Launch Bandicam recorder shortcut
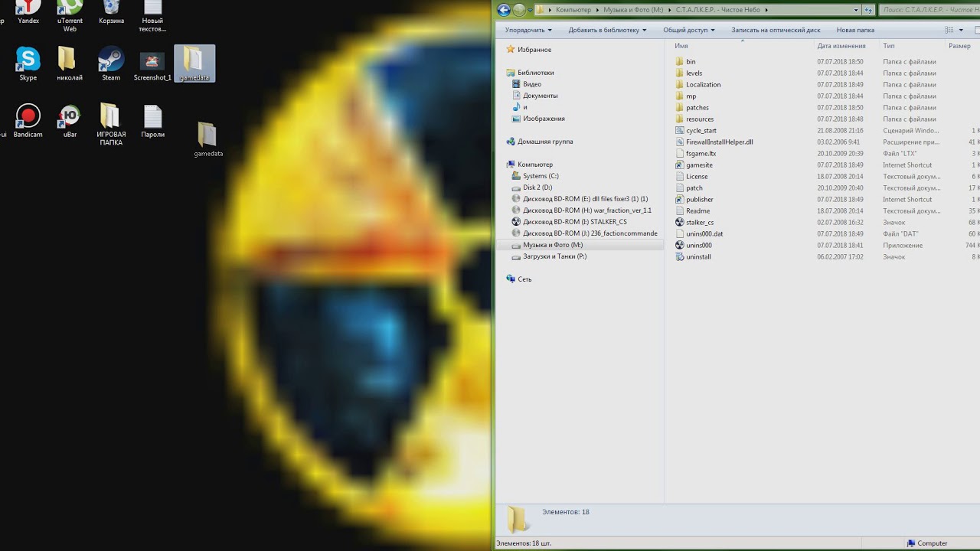The image size is (980, 551). 28,121
